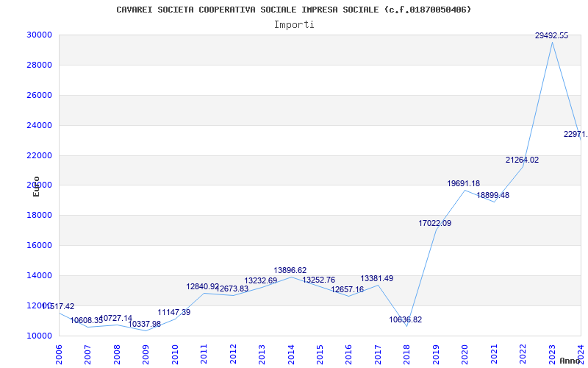The width and height of the screenshot is (588, 368).
Task: Select the 2019 x-axis year label
Action: click(436, 355)
